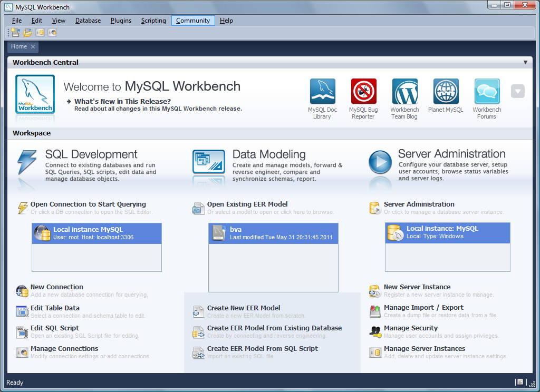Click the Open Connection to Start Querying icon
The image size is (540, 392).
(23, 208)
